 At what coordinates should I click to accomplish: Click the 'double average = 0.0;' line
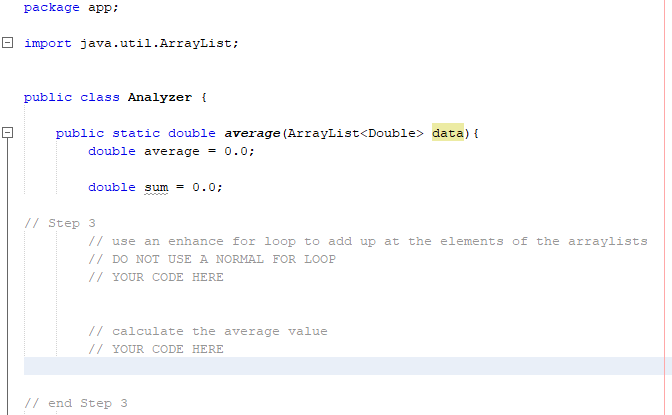coord(171,151)
